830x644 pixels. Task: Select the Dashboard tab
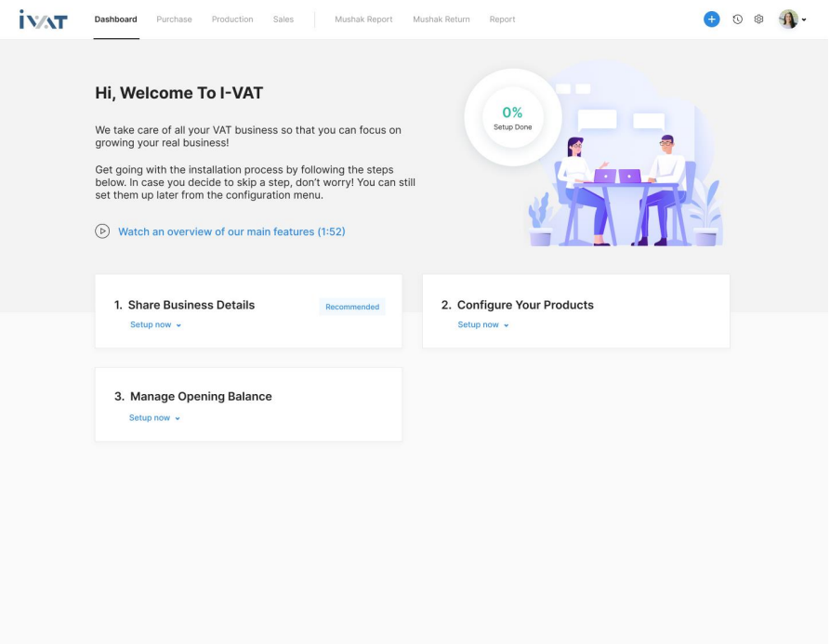[x=116, y=20]
